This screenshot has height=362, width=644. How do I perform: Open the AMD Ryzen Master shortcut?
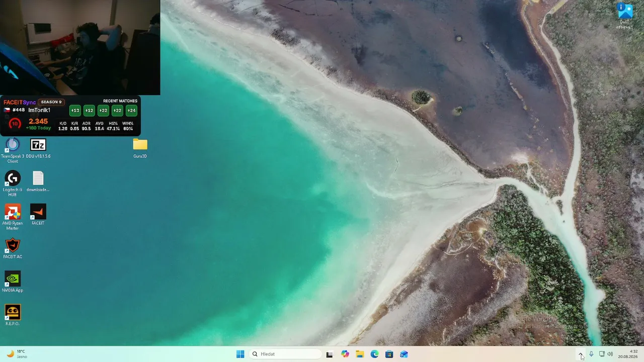tap(13, 217)
